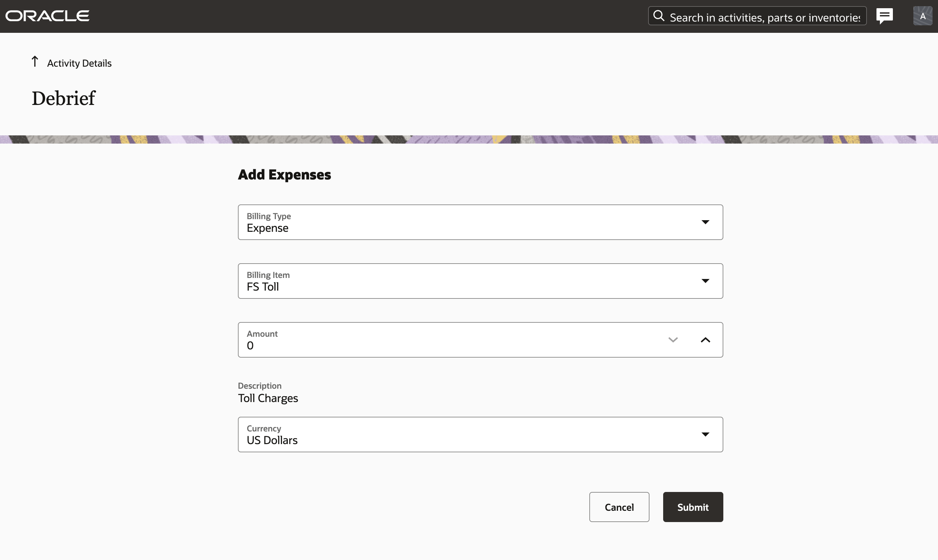Open the user avatar menu

(x=923, y=16)
